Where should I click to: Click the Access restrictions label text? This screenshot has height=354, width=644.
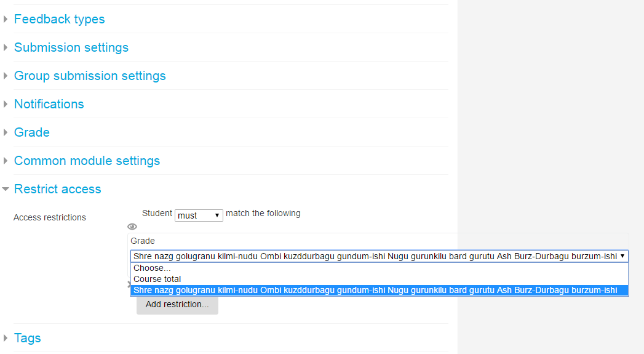(50, 217)
